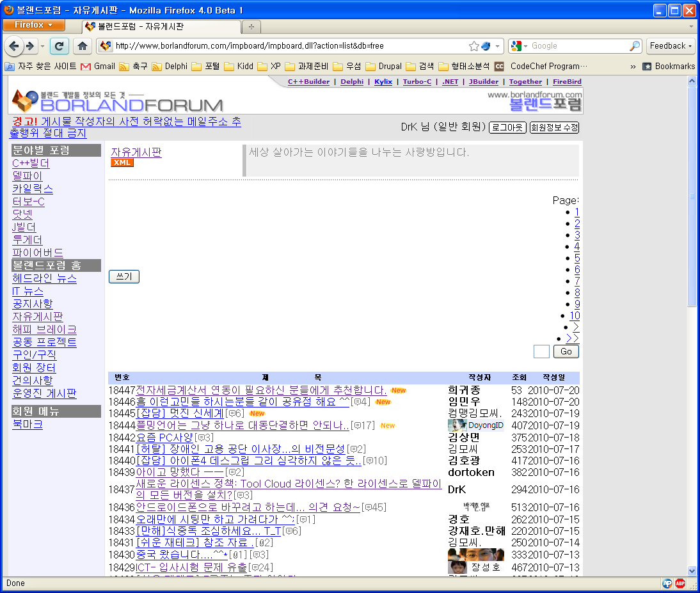Expand the Feedback dropdown
The height and width of the screenshot is (593, 700).
671,46
